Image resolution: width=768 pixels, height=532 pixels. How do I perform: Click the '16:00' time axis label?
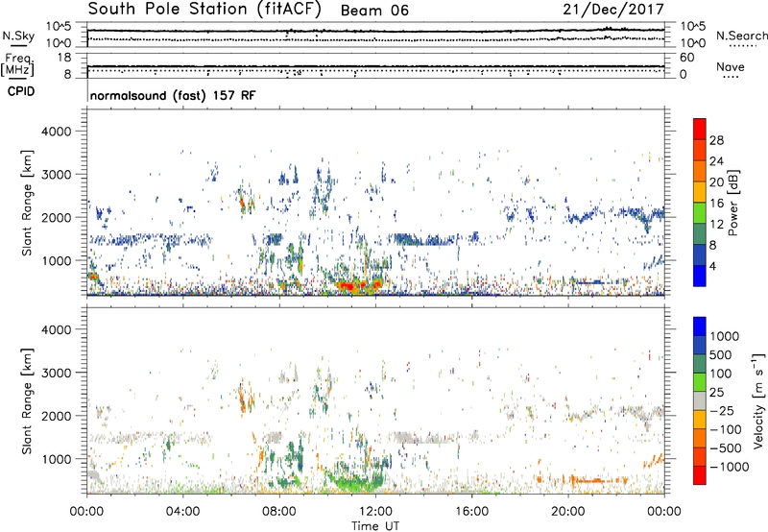coord(471,512)
